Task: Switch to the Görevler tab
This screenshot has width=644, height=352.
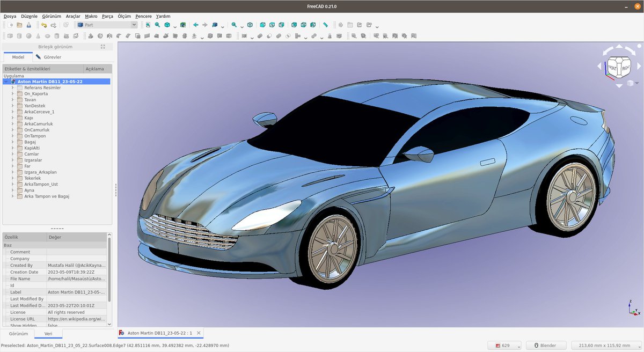Action: (x=48, y=57)
